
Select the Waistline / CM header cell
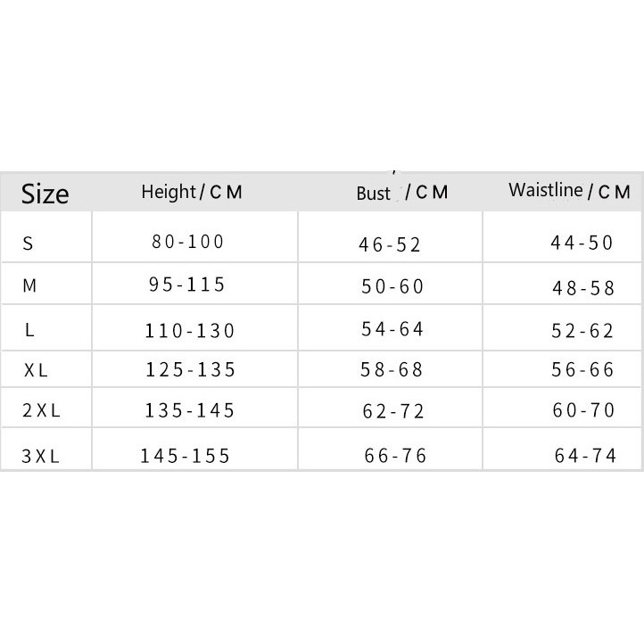coord(569,191)
